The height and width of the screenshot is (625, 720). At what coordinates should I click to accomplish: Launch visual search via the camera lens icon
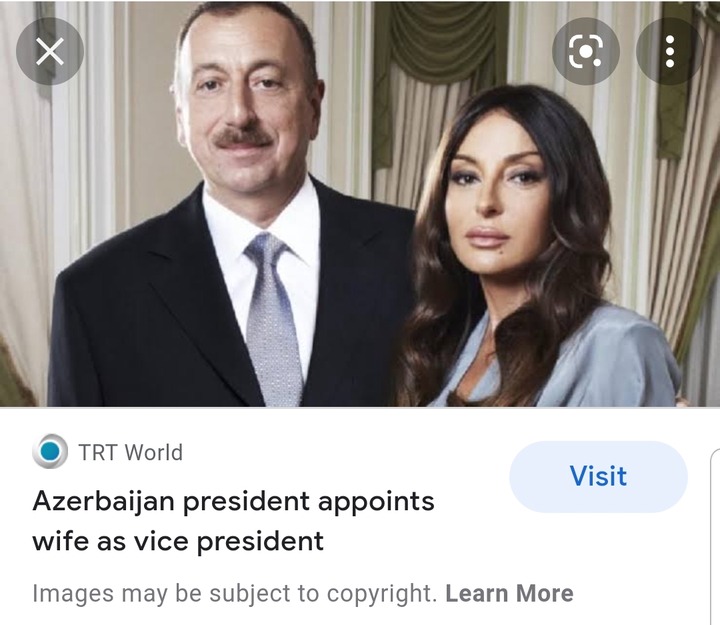pos(585,51)
